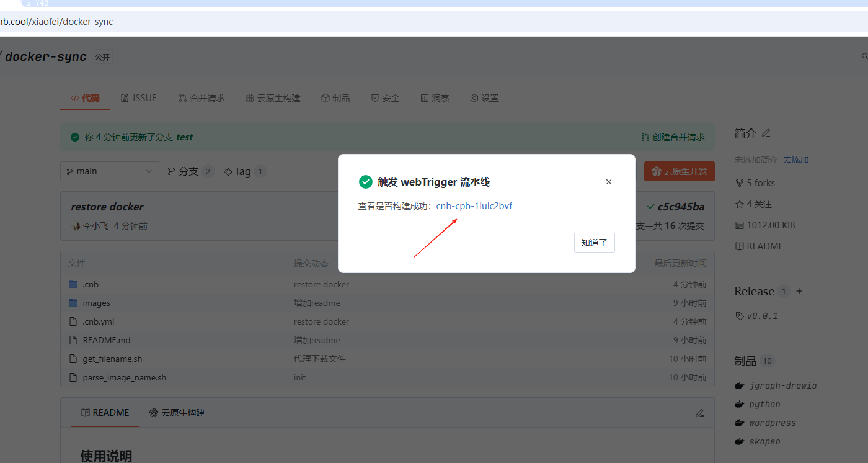Edit the 简介 with the pencil icon
The height and width of the screenshot is (463, 868).
click(766, 133)
